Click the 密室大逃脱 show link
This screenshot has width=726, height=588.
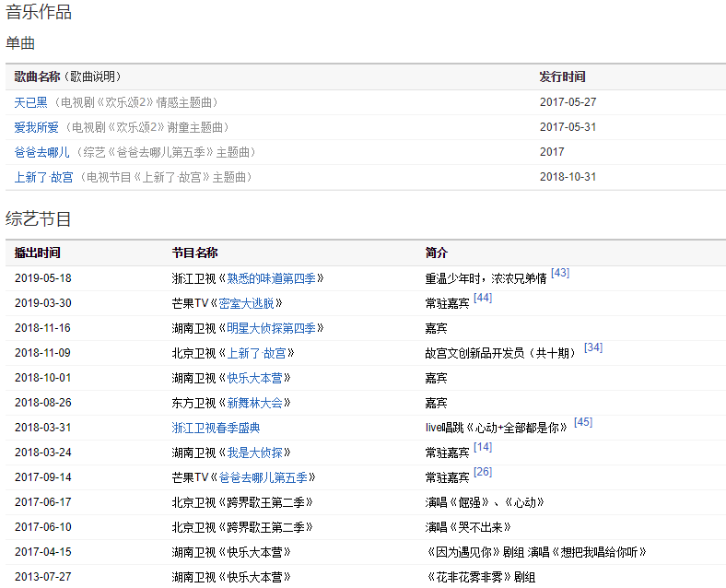[250, 303]
